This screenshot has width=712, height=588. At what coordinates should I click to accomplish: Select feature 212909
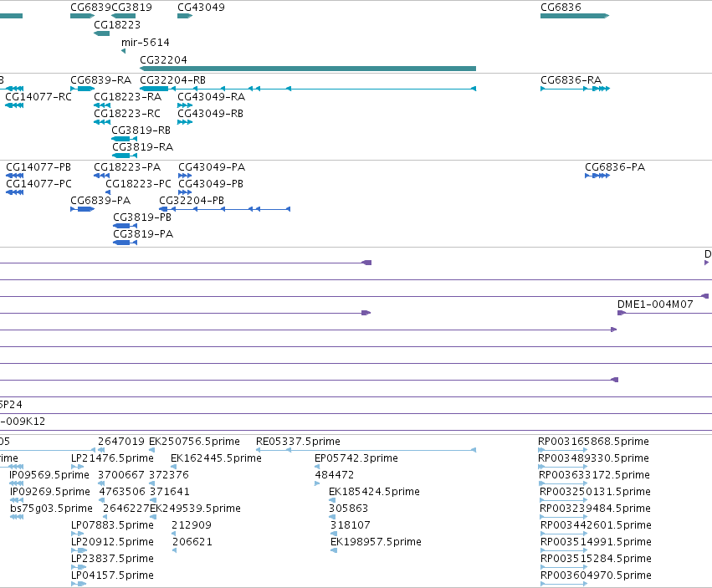point(174,534)
